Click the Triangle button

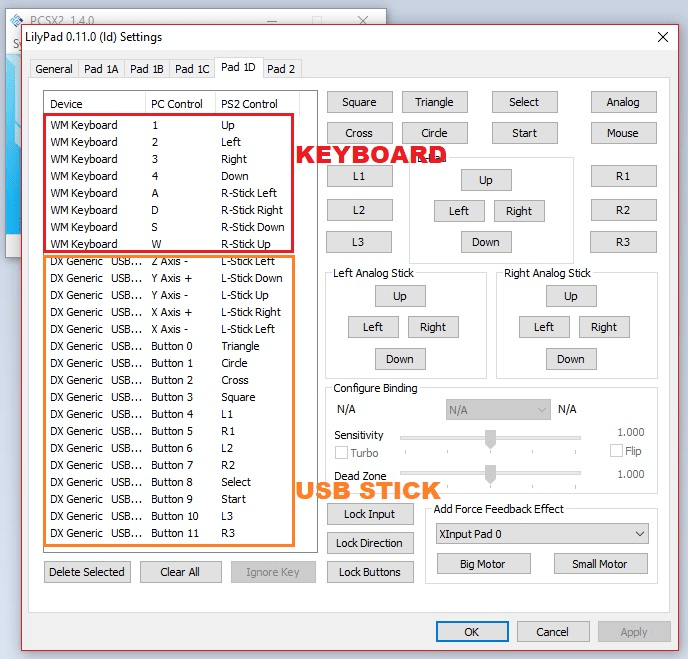(x=434, y=102)
